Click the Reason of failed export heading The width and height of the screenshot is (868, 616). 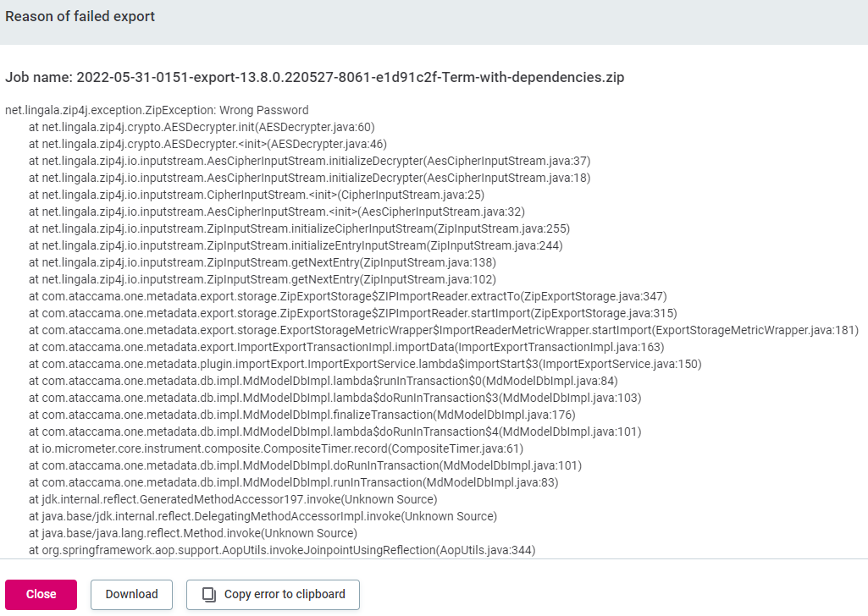[80, 17]
